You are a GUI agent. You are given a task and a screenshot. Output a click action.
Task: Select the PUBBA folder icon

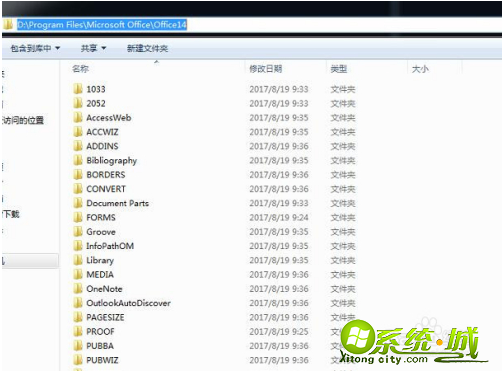click(78, 346)
